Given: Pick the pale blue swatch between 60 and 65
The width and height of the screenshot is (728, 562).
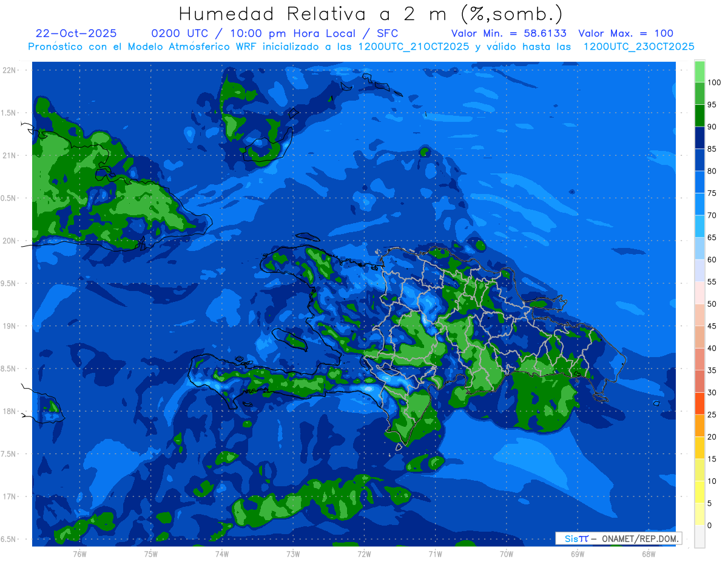Looking at the screenshot, I should [x=699, y=248].
